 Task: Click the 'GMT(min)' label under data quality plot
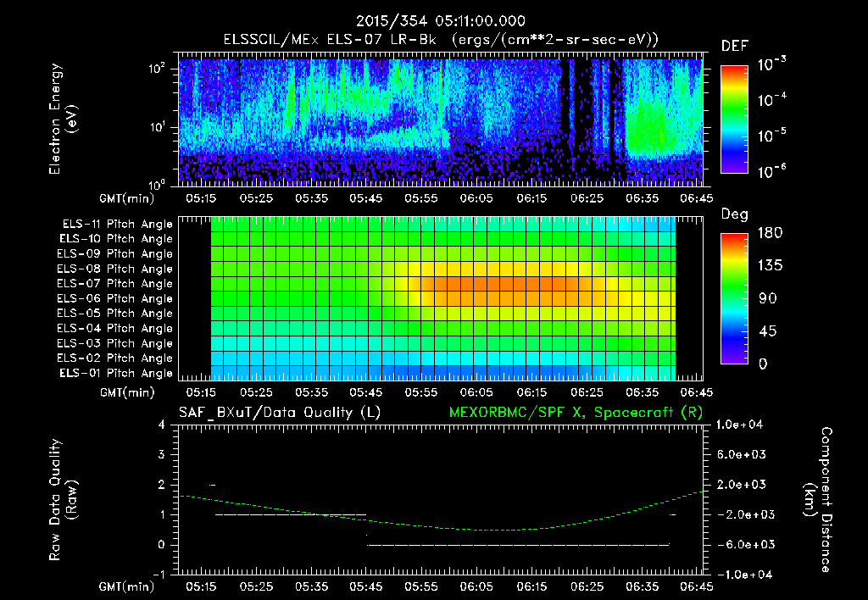click(x=127, y=586)
